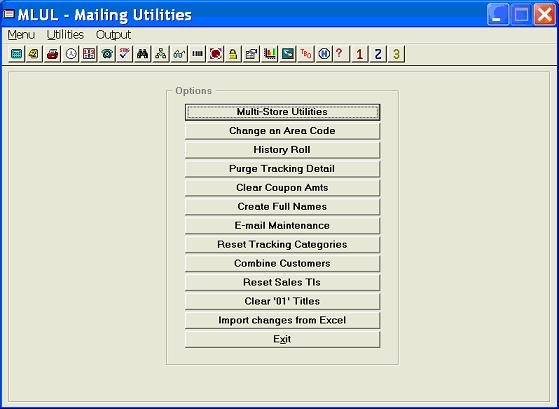Open E-mail Maintenance
Viewport: 559px width, 409px height.
282,225
